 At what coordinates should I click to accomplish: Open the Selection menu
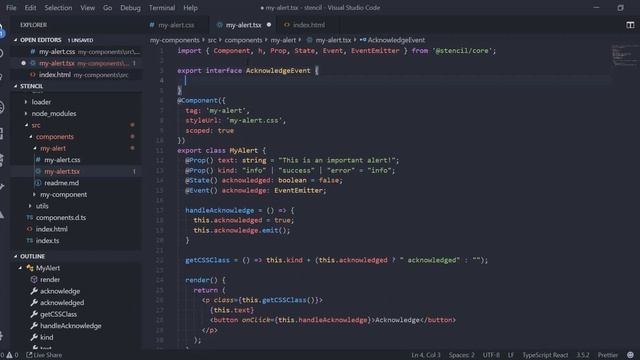(58, 8)
